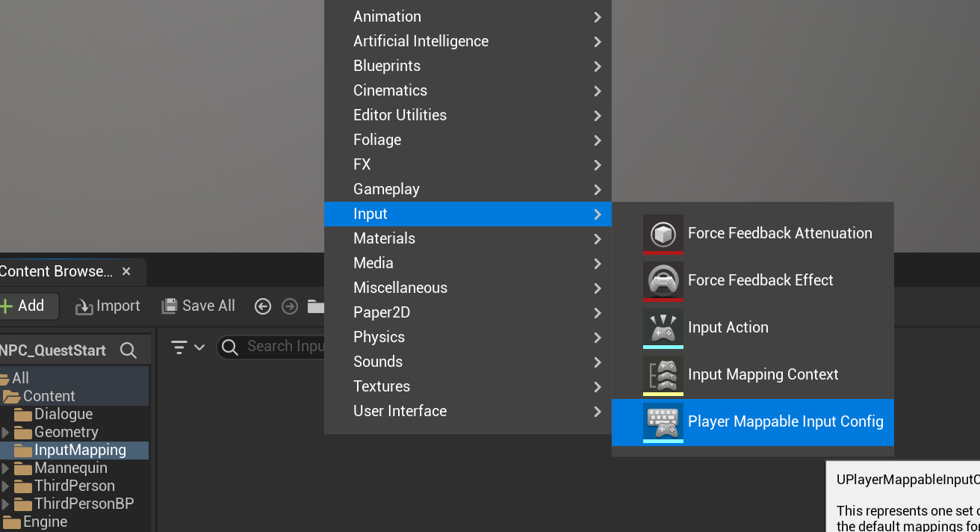
Task: Click the Engine folder icon
Action: (x=10, y=522)
